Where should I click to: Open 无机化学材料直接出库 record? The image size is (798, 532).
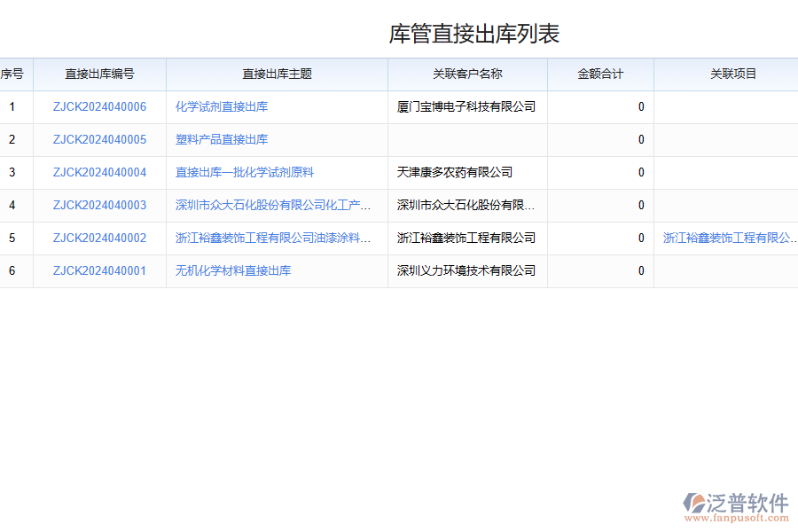tap(232, 270)
